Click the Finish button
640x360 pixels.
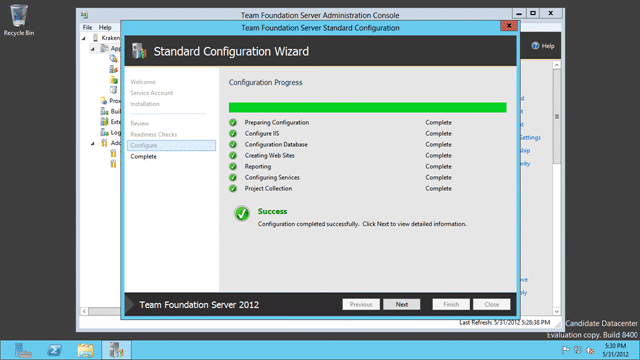451,304
